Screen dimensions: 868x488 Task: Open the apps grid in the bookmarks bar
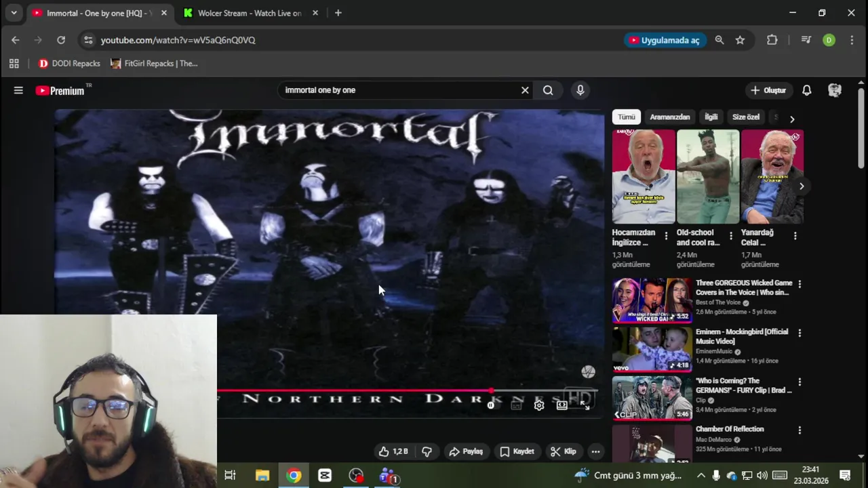14,64
